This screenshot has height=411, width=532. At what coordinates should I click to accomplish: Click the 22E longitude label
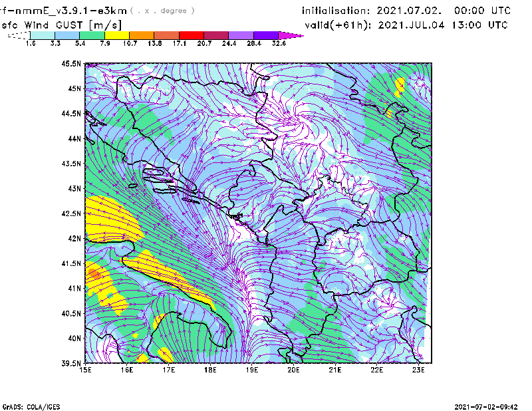click(377, 370)
